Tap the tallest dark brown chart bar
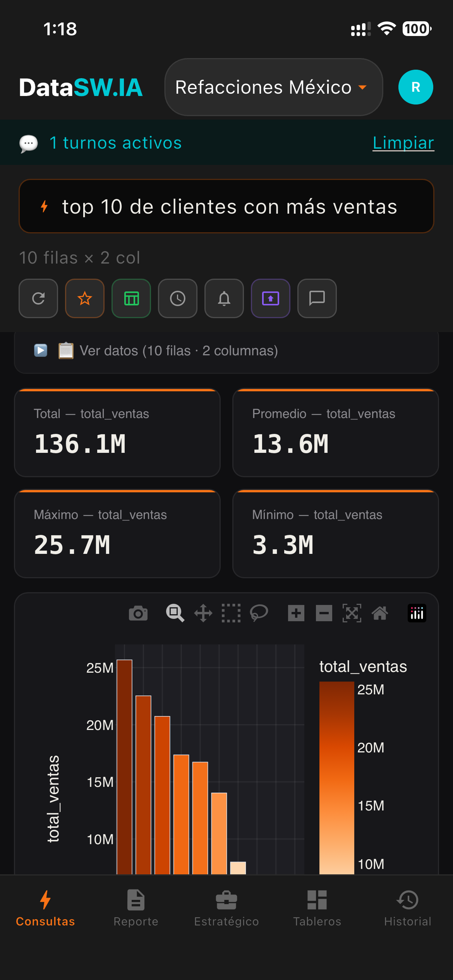Viewport: 453px width, 980px height. (124, 767)
